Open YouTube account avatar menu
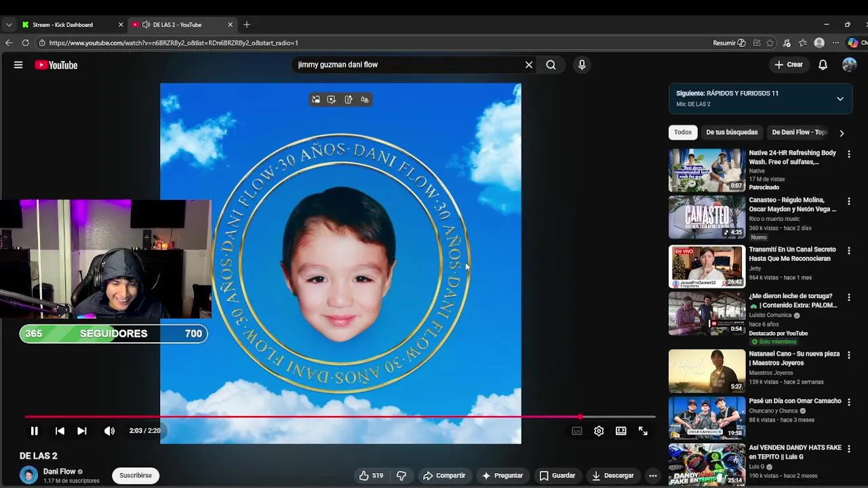The image size is (868, 488). click(x=850, y=65)
